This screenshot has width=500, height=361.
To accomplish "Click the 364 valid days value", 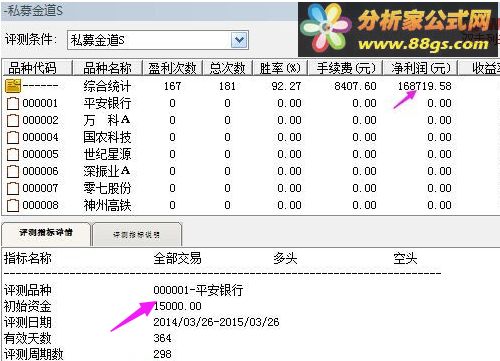I will [162, 338].
